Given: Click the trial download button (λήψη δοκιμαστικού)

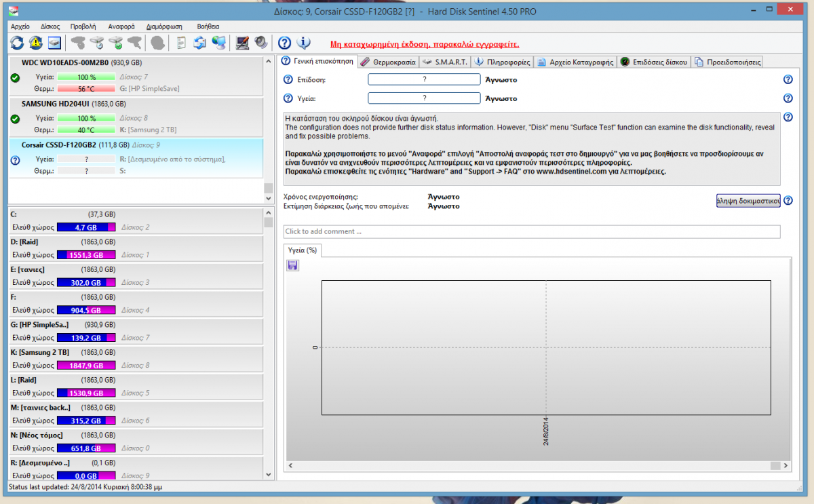Looking at the screenshot, I should pos(748,200).
